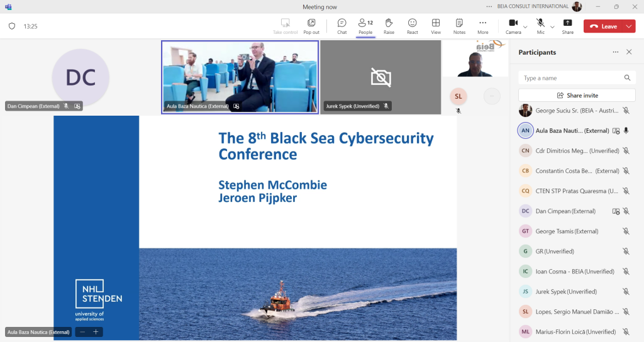Open meeting Notes
The height and width of the screenshot is (342, 644).
pyautogui.click(x=459, y=26)
